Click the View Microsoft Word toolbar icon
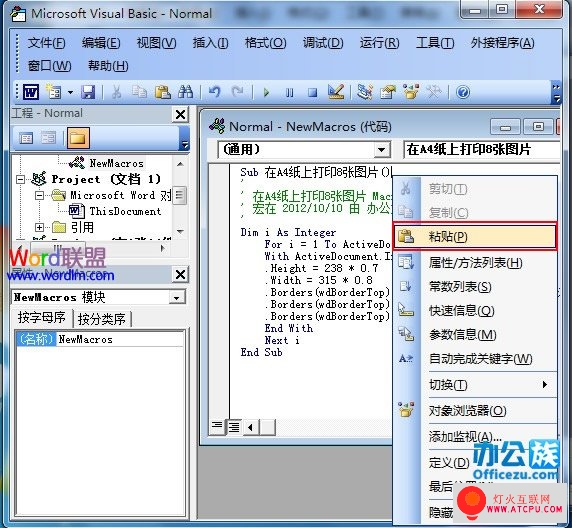The height and width of the screenshot is (528, 572). click(x=31, y=92)
